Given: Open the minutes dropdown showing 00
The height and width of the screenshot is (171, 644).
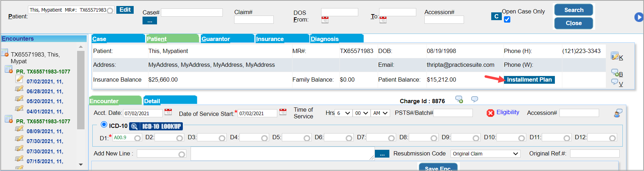Looking at the screenshot, I should click(x=362, y=113).
